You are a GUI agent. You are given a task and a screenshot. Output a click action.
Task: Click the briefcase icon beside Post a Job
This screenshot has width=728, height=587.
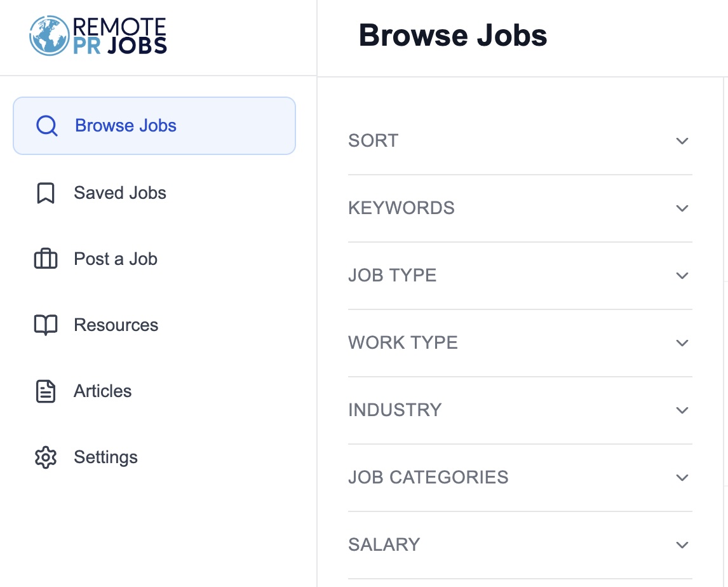(x=45, y=259)
